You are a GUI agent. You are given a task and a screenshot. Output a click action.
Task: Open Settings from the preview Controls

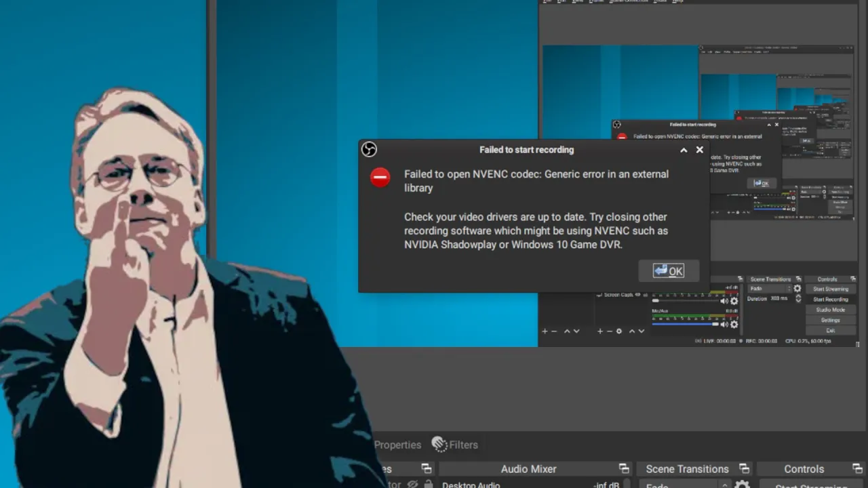[x=831, y=320]
